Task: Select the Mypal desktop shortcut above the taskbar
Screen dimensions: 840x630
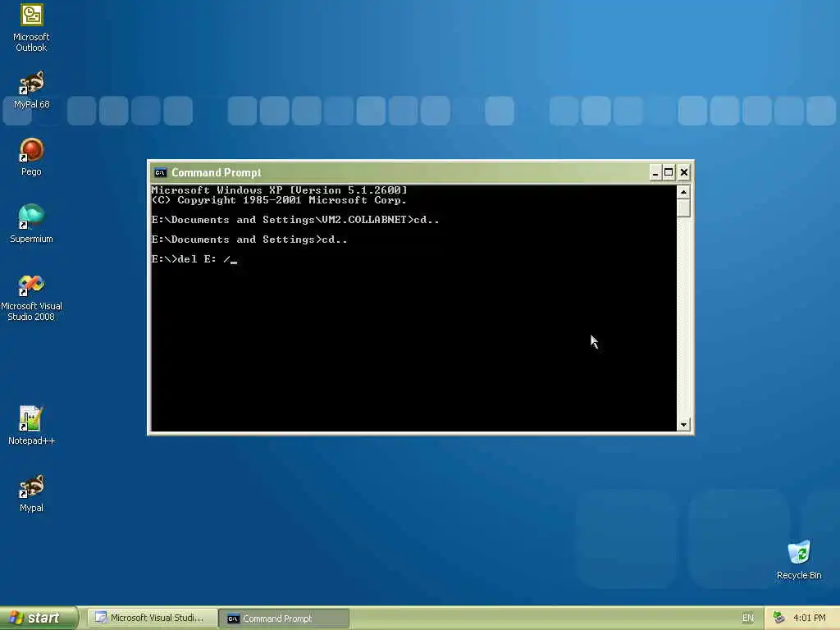Action: pos(32,493)
